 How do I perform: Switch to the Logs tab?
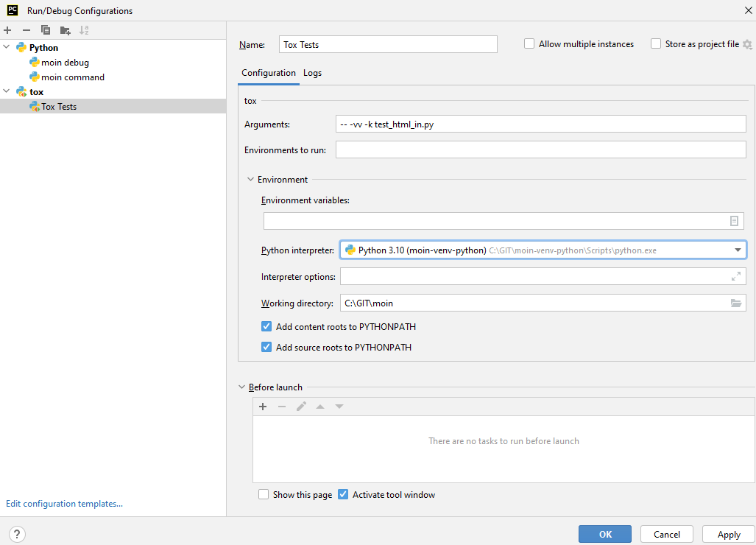[312, 73]
